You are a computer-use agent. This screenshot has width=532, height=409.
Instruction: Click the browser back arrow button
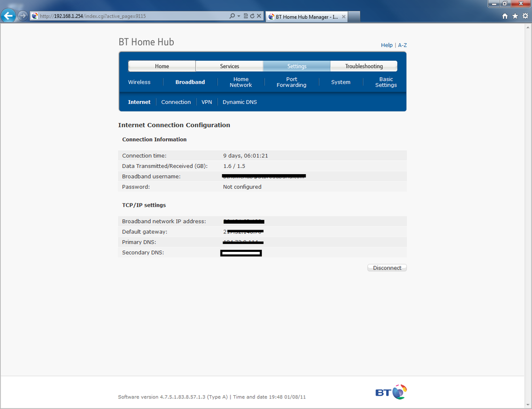(x=9, y=16)
